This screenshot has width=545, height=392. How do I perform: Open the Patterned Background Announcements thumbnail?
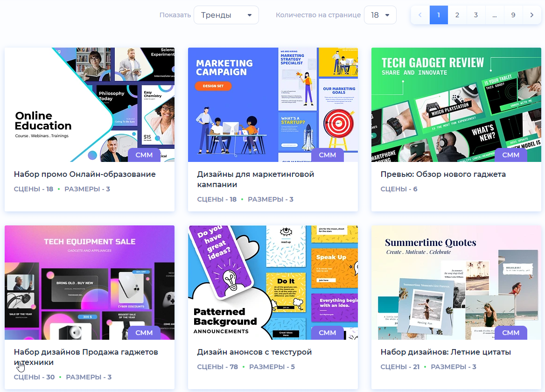[x=273, y=282]
